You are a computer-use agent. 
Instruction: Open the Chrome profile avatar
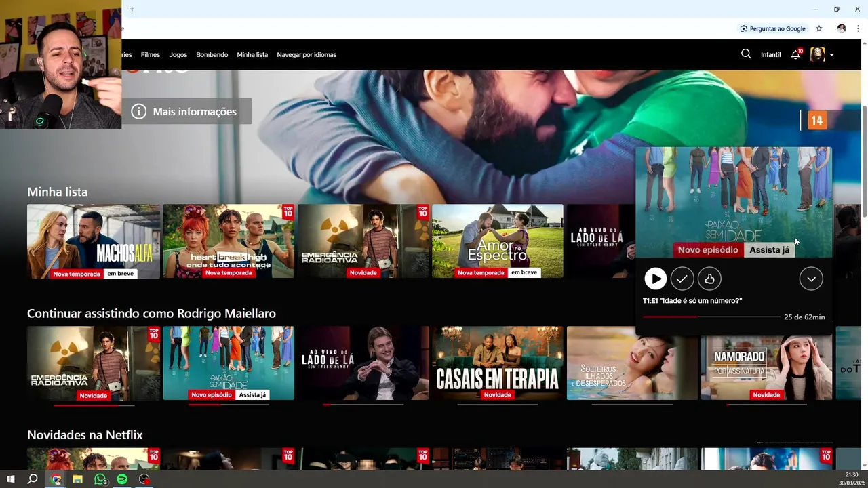coord(842,28)
